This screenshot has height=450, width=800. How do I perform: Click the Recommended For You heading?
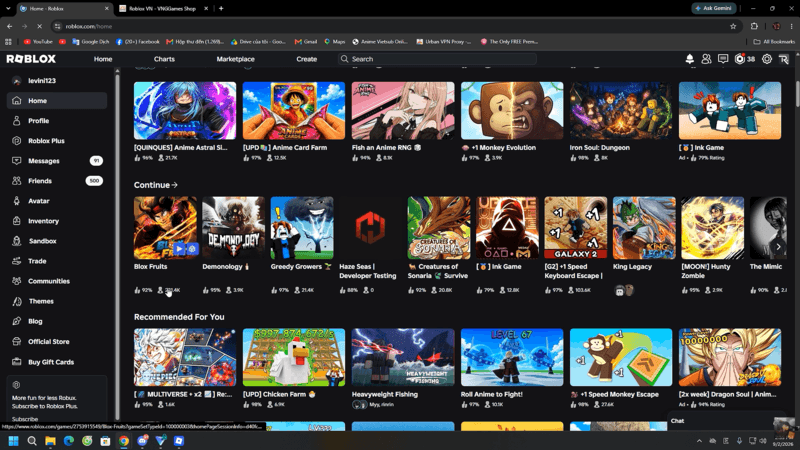[179, 317]
